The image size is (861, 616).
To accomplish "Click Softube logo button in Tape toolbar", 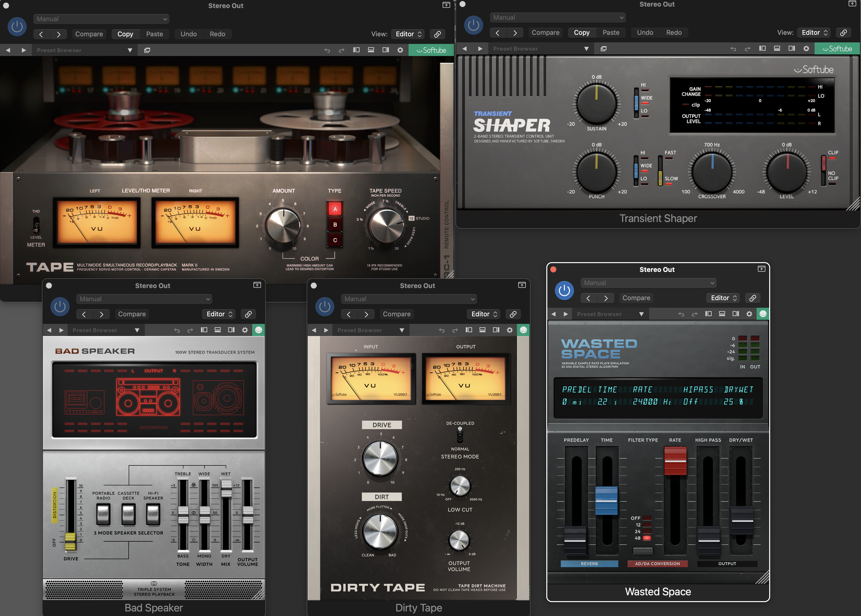I will click(x=431, y=50).
